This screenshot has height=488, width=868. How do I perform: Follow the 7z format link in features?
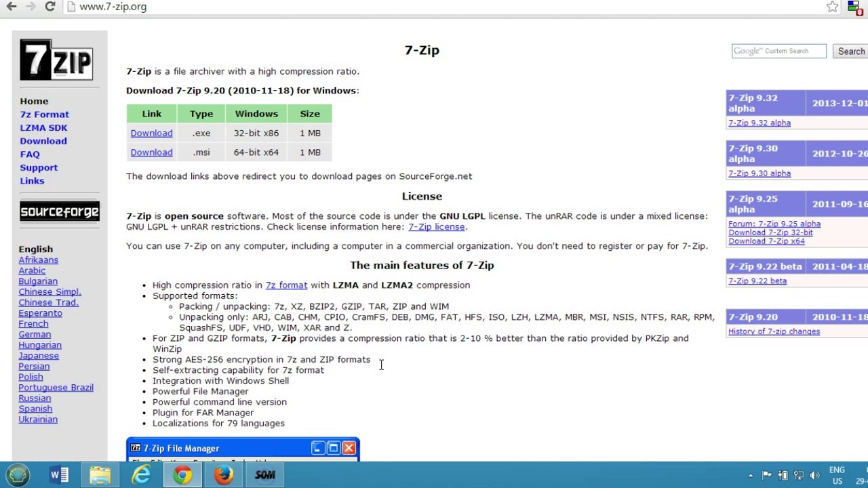(286, 285)
